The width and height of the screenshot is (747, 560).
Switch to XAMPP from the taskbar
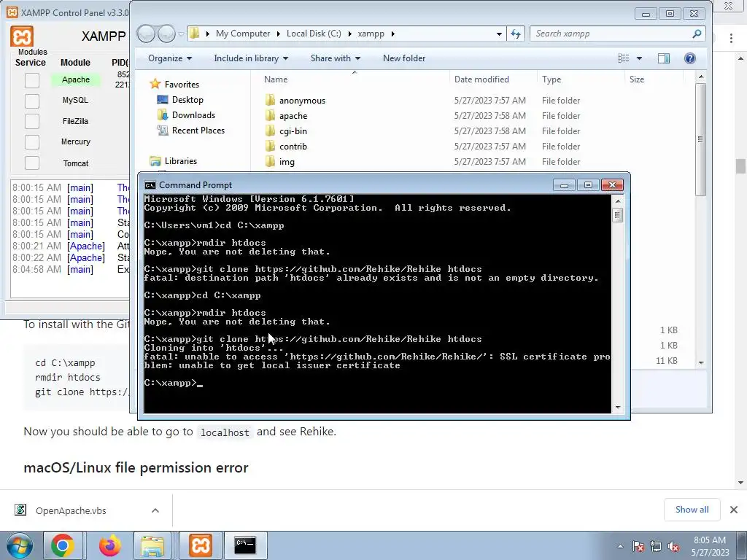200,545
